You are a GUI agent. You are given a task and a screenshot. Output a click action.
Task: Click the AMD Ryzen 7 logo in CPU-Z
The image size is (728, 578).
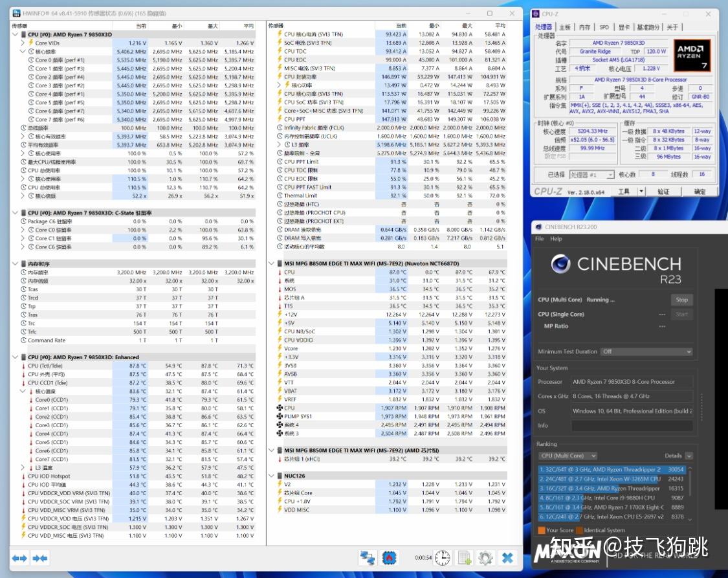coord(692,56)
